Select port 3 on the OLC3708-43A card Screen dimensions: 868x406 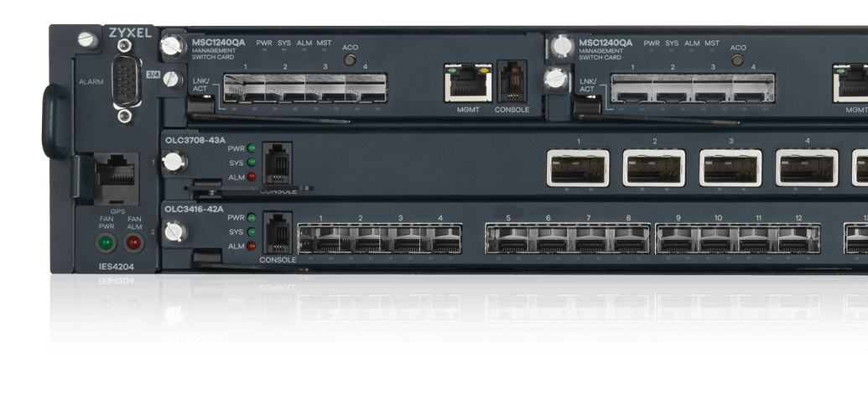click(730, 167)
